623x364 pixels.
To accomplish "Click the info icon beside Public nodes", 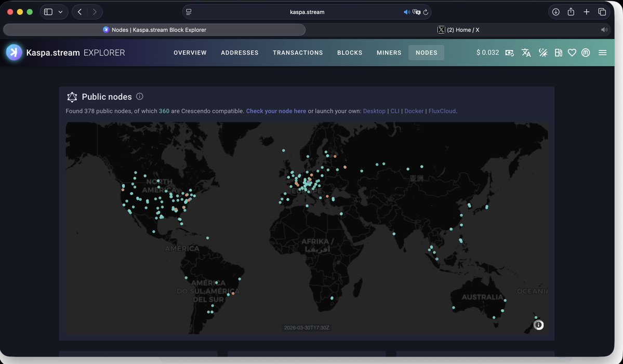I will tap(139, 97).
